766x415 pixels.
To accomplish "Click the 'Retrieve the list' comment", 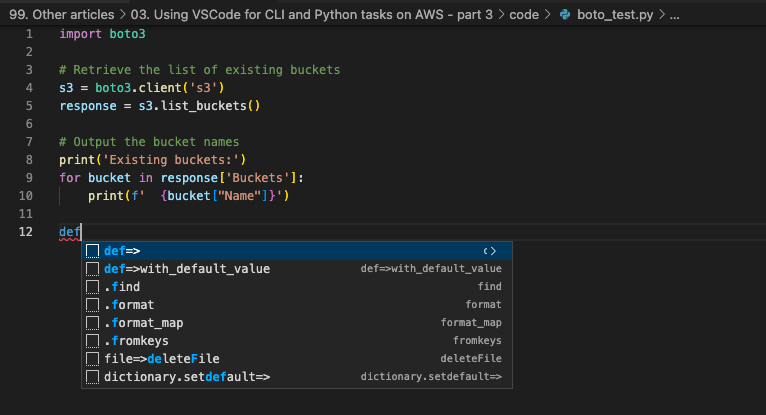I will (x=199, y=70).
